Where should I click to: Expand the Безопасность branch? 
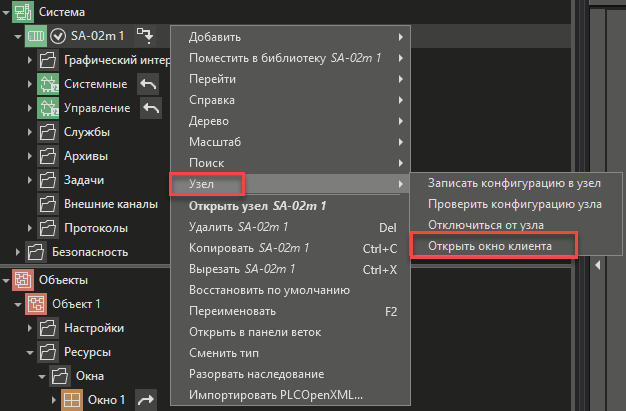(x=18, y=252)
